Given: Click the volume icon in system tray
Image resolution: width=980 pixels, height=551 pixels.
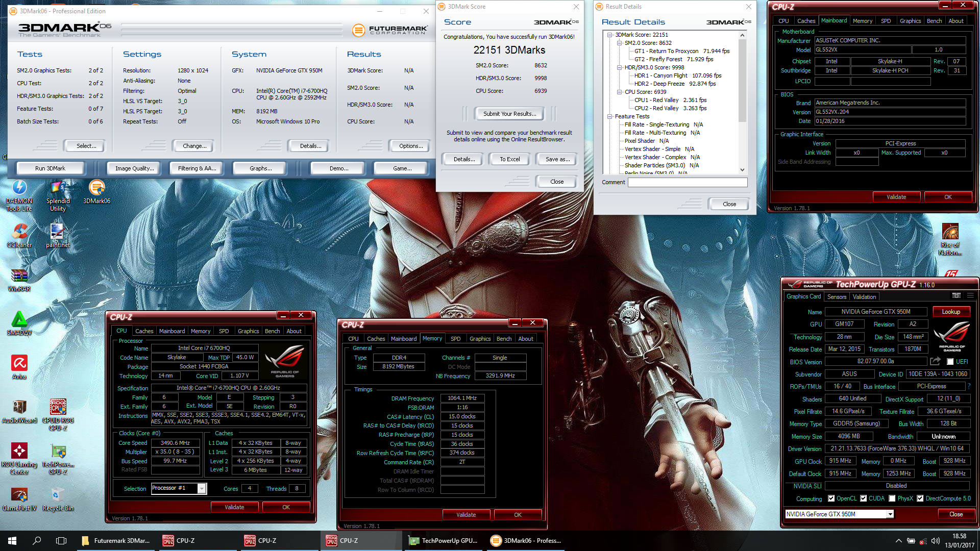Looking at the screenshot, I should pyautogui.click(x=935, y=541).
